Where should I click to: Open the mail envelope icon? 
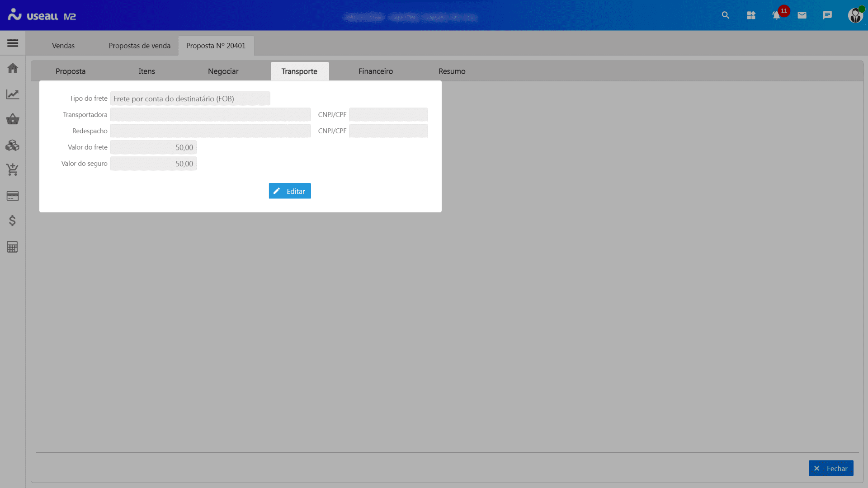(802, 15)
